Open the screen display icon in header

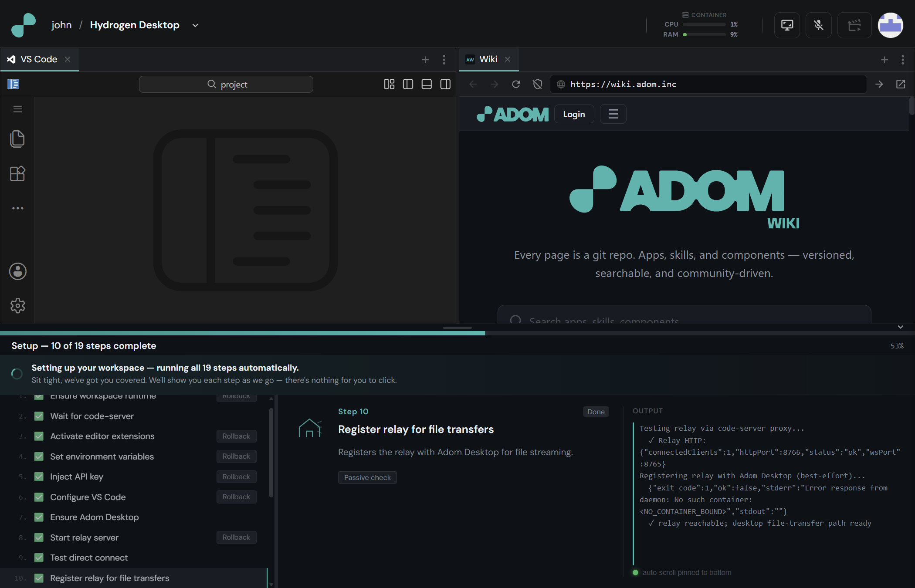click(787, 25)
